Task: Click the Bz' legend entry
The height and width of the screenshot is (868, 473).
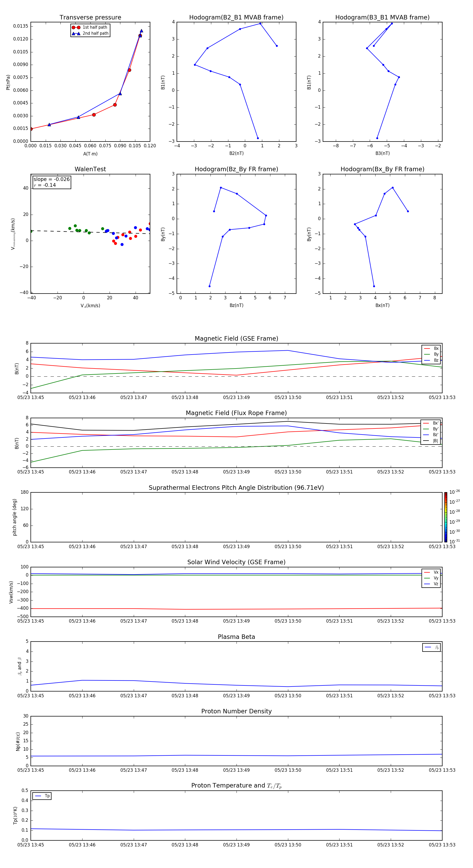Action: (431, 435)
